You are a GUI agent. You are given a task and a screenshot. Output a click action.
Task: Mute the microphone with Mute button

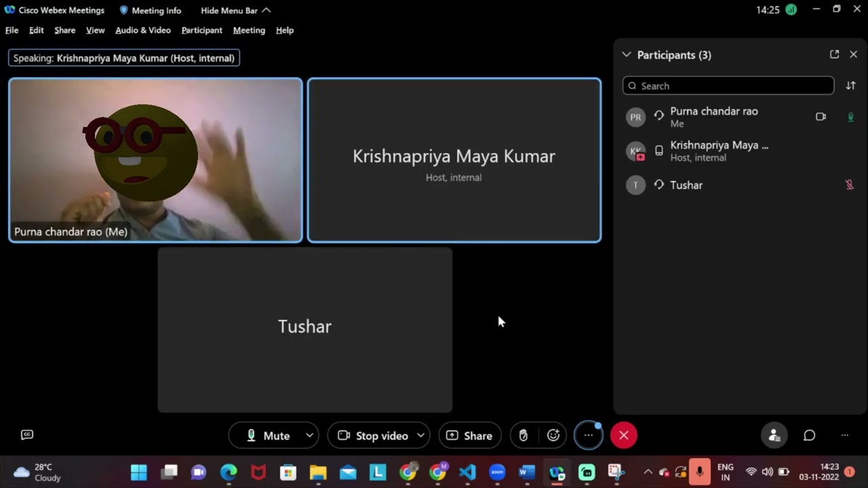267,436
